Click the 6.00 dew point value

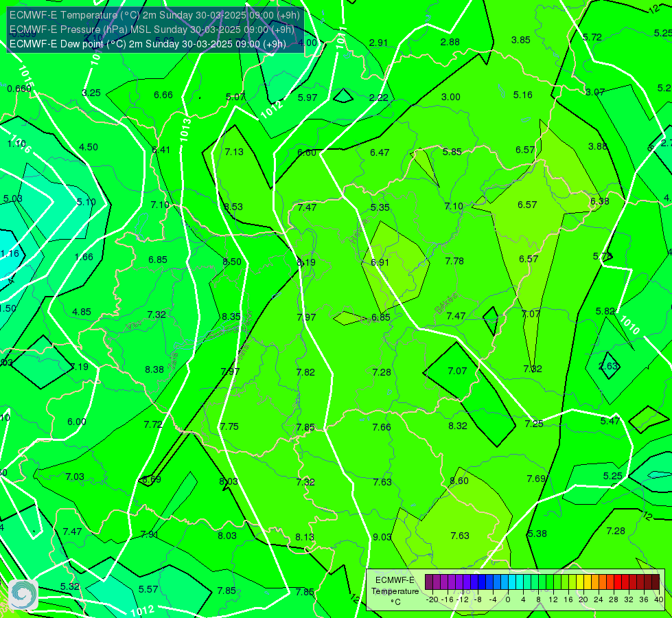tap(77, 422)
